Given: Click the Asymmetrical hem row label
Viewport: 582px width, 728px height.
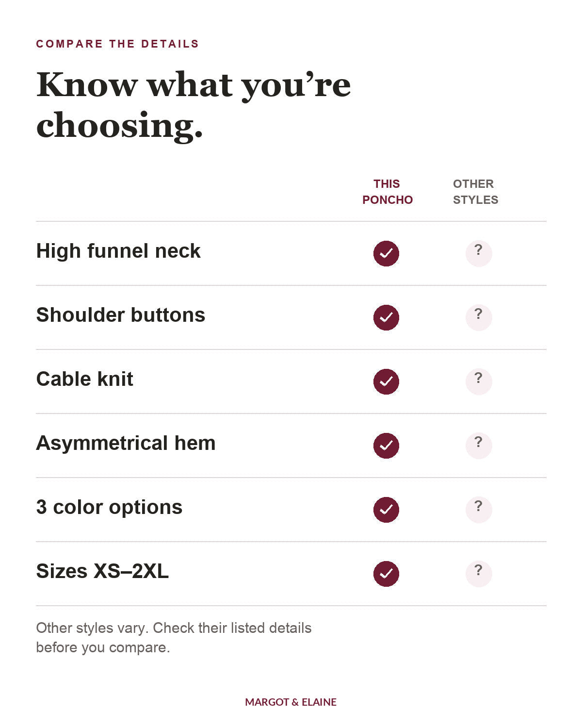Looking at the screenshot, I should (x=126, y=443).
